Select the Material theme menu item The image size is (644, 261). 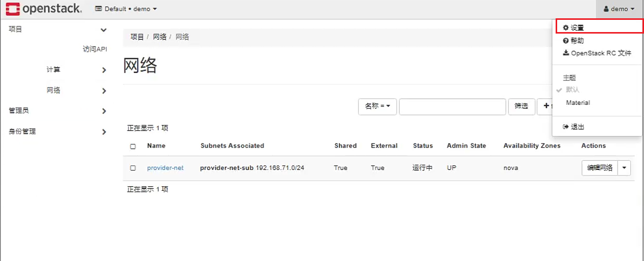tap(578, 103)
